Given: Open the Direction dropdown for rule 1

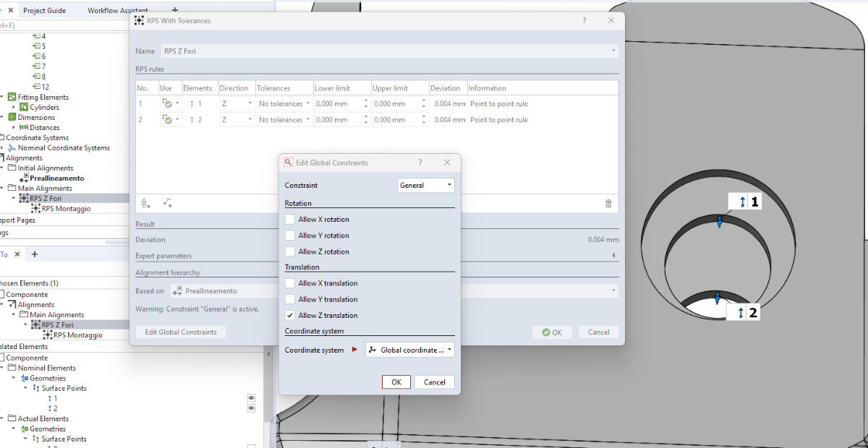Looking at the screenshot, I should click(x=237, y=104).
